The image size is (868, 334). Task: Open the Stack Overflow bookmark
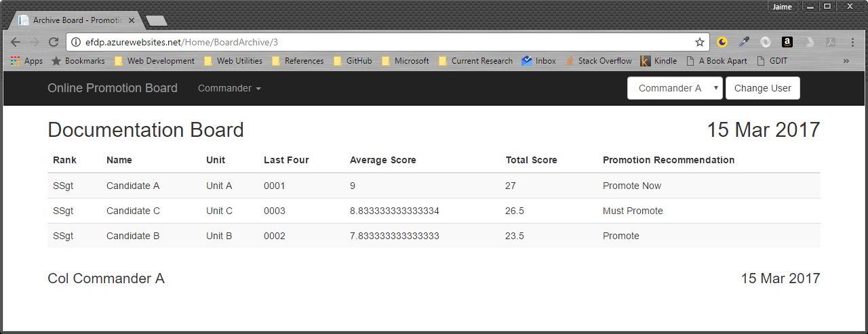[599, 61]
